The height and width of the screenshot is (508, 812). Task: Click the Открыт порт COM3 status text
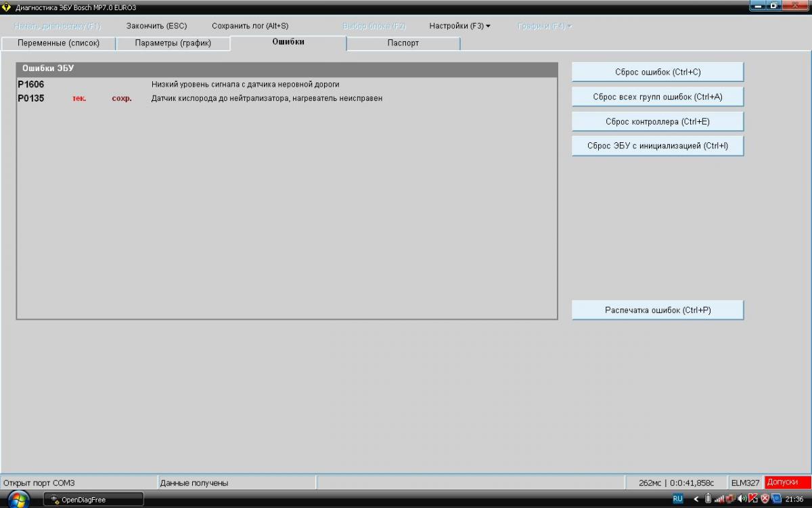point(39,483)
